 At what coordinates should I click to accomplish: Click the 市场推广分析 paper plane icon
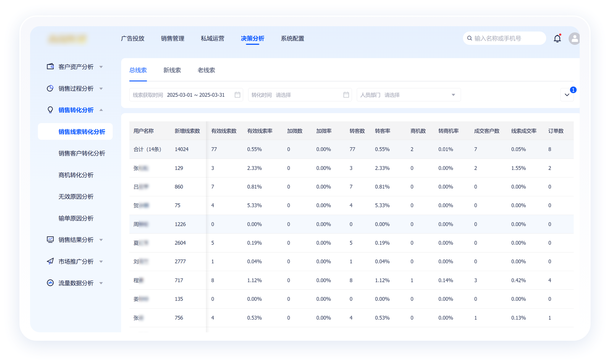point(50,261)
